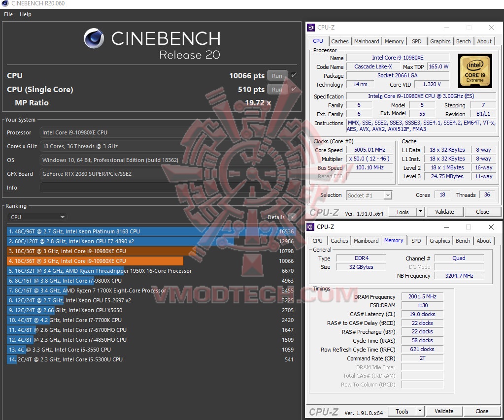Toggle the CPU Single Core test checkmark
Screen dimensions: 504x420
point(293,89)
